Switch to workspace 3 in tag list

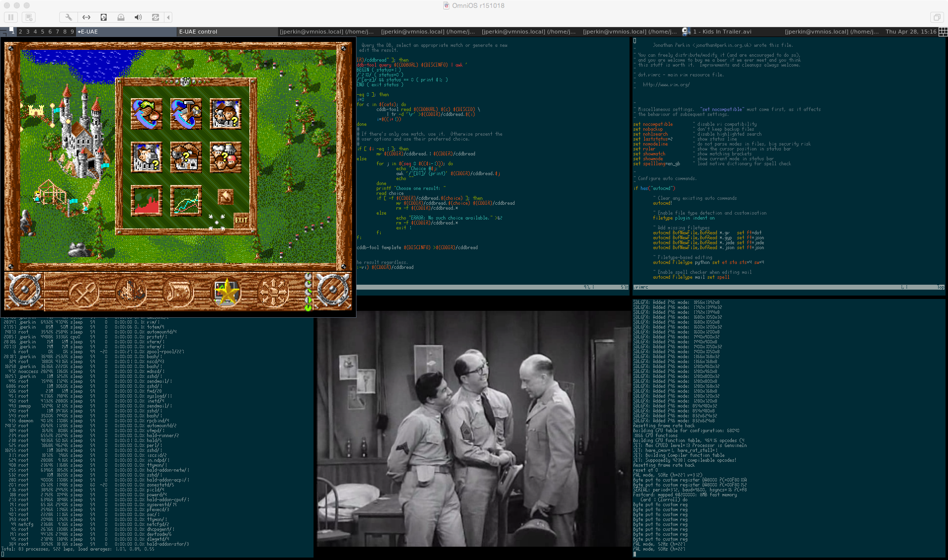(x=28, y=32)
